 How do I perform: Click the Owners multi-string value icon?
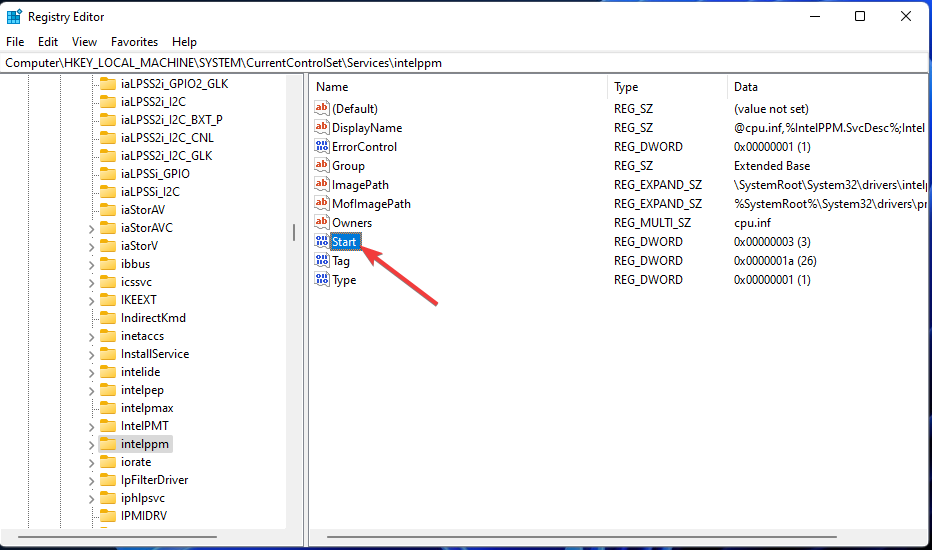pos(322,222)
